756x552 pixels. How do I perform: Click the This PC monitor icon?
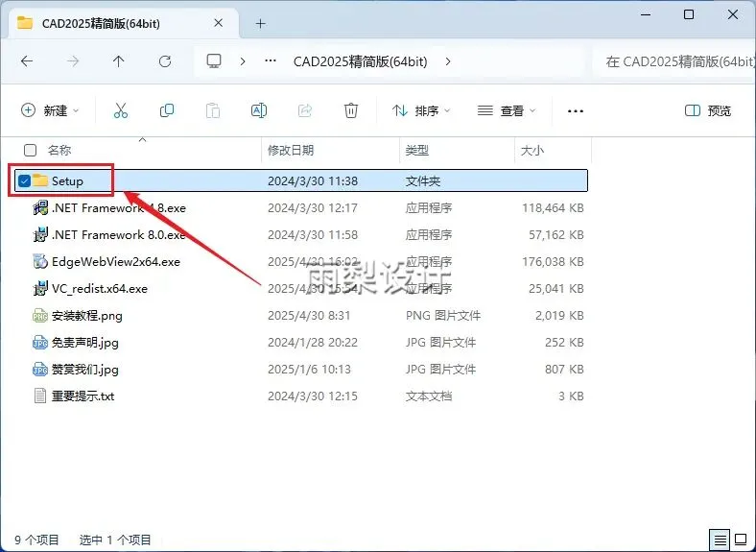click(x=214, y=60)
